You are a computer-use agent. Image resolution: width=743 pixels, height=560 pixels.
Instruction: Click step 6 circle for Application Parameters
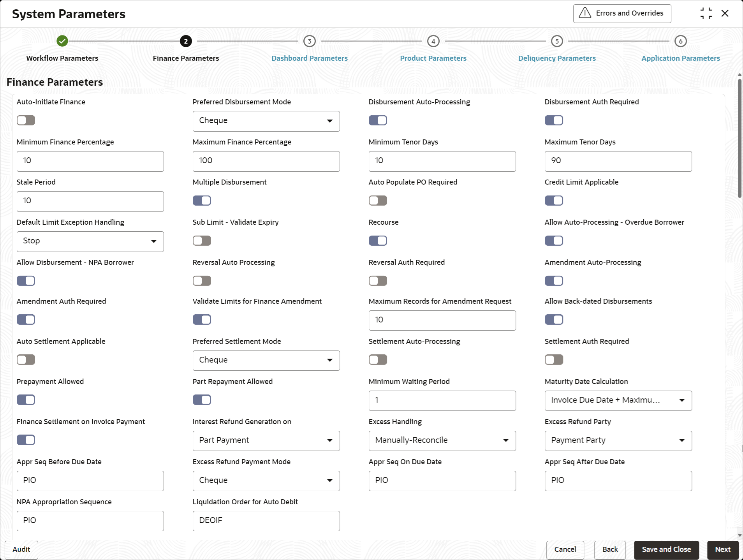tap(680, 41)
